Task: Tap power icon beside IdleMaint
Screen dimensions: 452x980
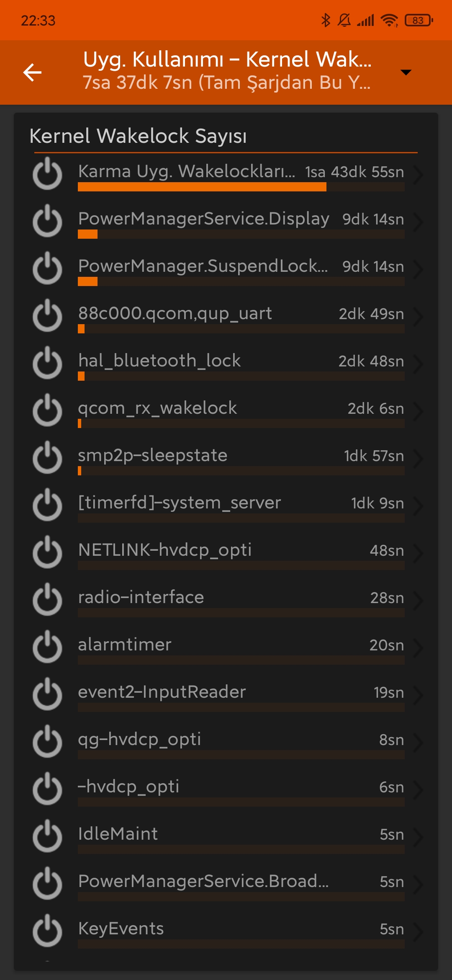Action: click(47, 837)
